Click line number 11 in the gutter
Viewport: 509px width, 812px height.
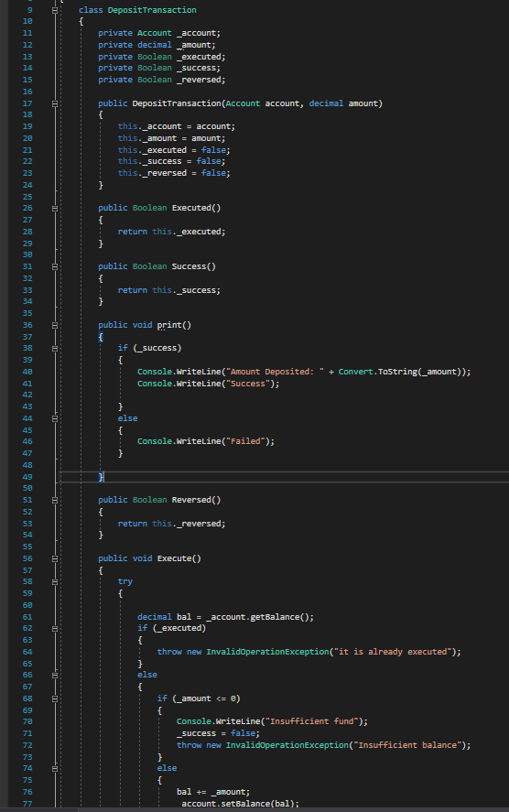pyautogui.click(x=27, y=33)
